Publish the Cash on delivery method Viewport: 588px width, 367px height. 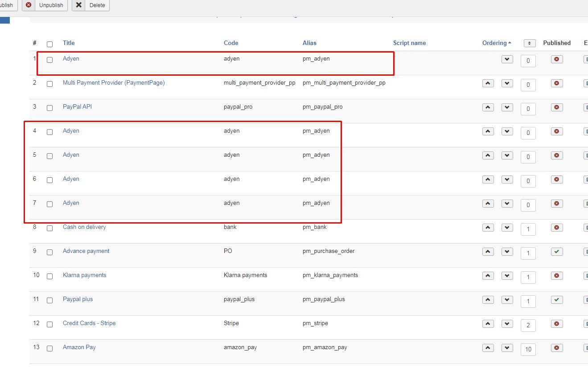(x=556, y=228)
